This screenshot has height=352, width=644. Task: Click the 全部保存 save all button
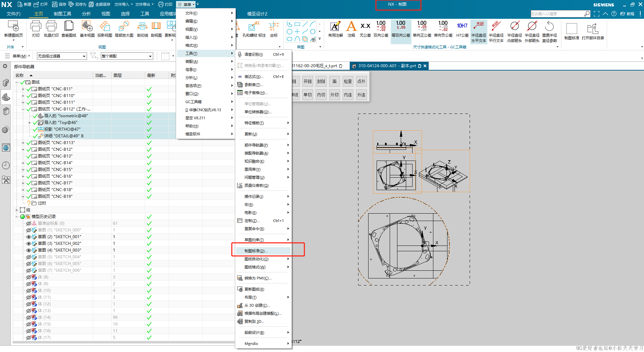point(99,4)
